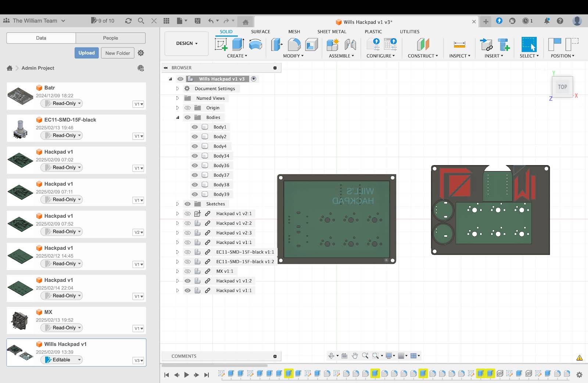Jump to timeline start
588x383 pixels.
[166, 375]
